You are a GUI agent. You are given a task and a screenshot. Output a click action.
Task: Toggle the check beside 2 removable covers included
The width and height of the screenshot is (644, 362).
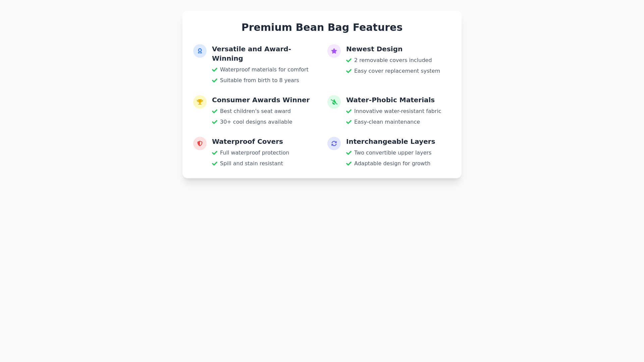coord(349,60)
